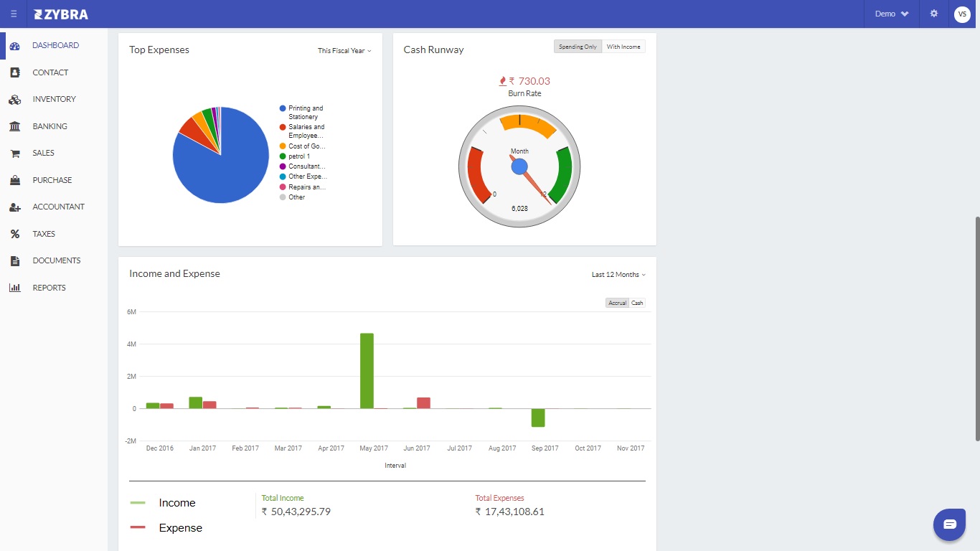Click the hamburger menu icon
This screenshot has width=980, height=551.
(x=14, y=14)
